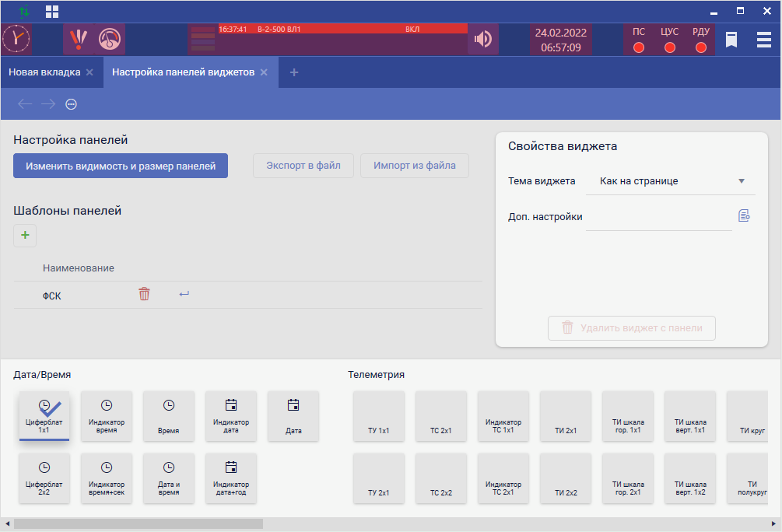Click Изменить видимость и размер панелей
Viewport: 782px width, 532px height.
click(x=121, y=166)
